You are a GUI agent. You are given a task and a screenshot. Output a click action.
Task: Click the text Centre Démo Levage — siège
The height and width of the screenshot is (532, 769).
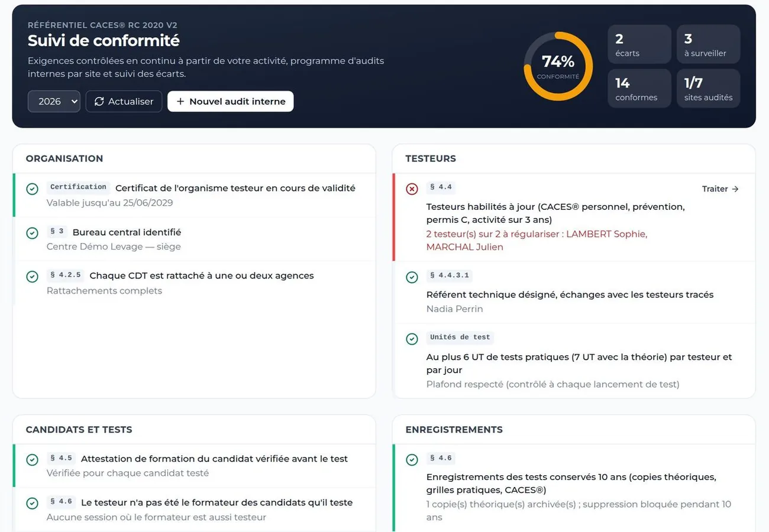pyautogui.click(x=114, y=246)
